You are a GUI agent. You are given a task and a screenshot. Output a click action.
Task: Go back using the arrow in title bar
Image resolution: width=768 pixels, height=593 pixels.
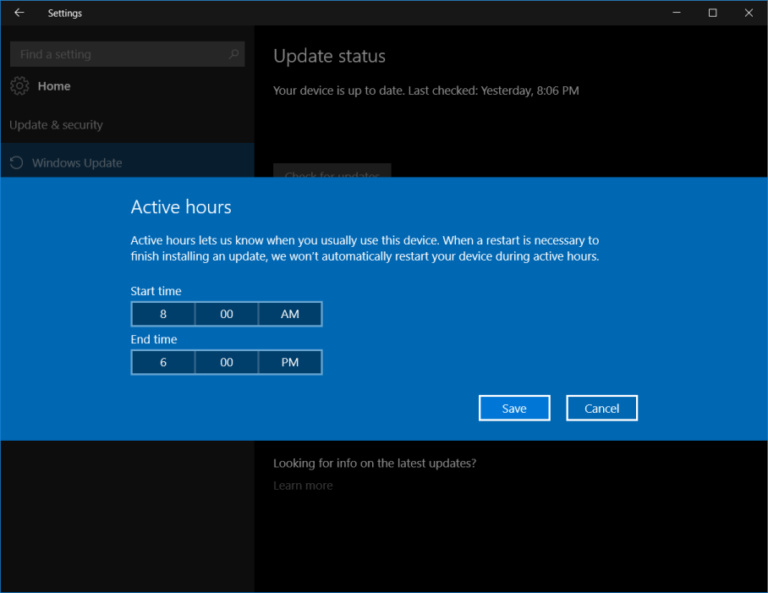point(19,13)
